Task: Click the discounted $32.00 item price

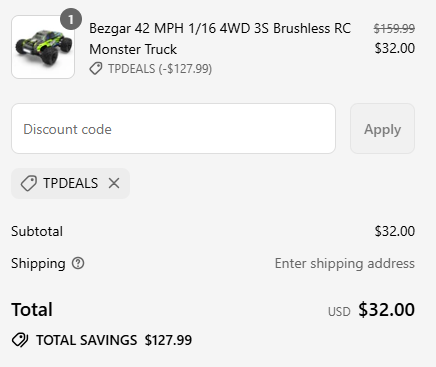Action: (x=395, y=48)
